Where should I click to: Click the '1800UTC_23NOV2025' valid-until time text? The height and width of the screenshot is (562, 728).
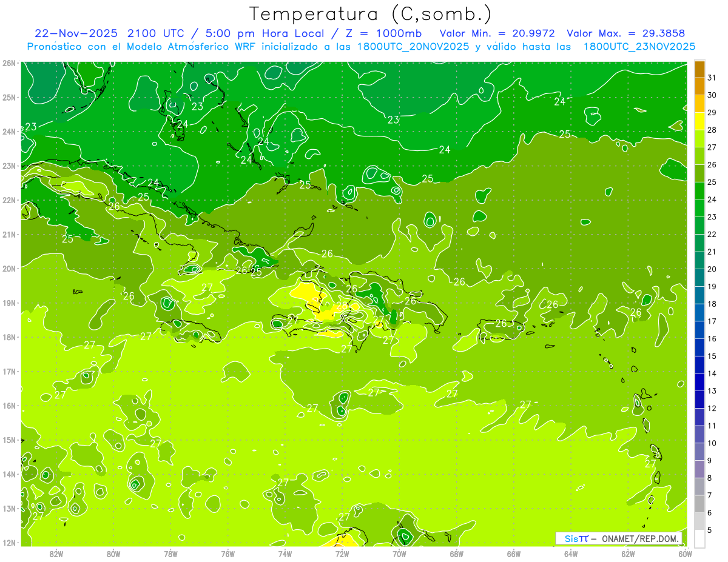(x=639, y=47)
